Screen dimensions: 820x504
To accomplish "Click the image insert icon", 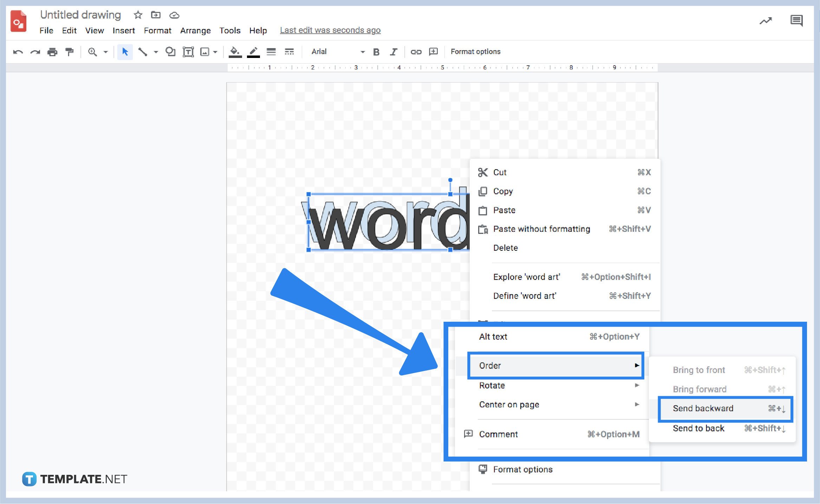I will coord(204,52).
